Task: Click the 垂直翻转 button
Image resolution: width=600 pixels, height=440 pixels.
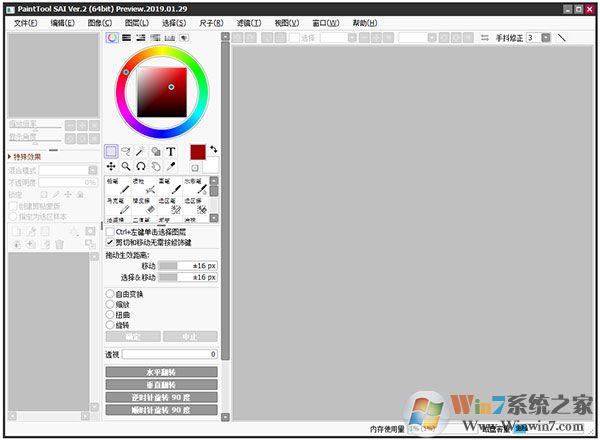Action: point(161,385)
